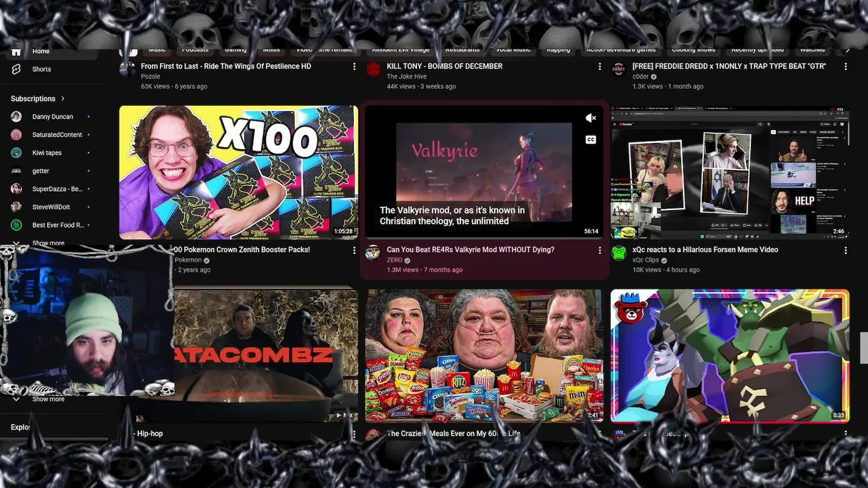
Task: Open the snack food feast thumbnail
Action: pyautogui.click(x=484, y=356)
